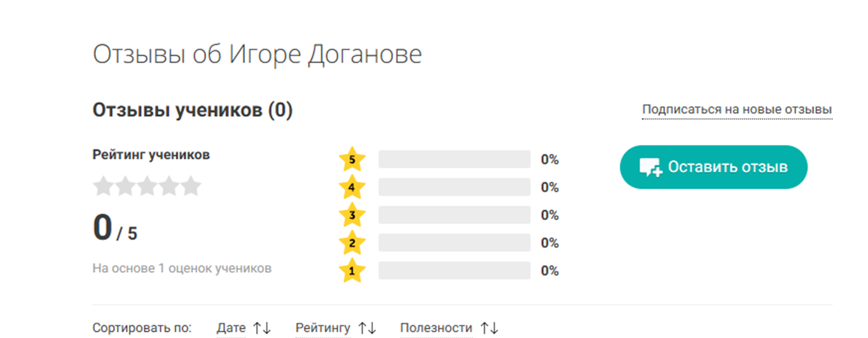Click the speech bubble icon on review button

pos(651,168)
